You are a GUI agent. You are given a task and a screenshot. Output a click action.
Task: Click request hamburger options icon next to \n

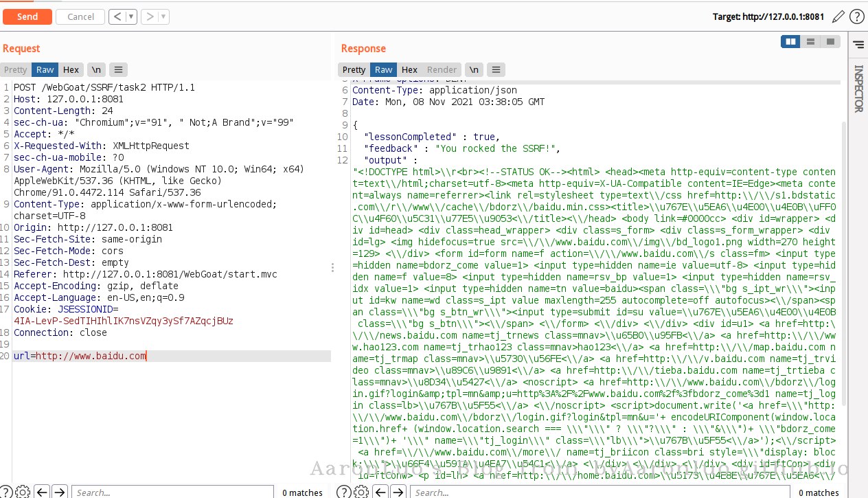click(119, 69)
